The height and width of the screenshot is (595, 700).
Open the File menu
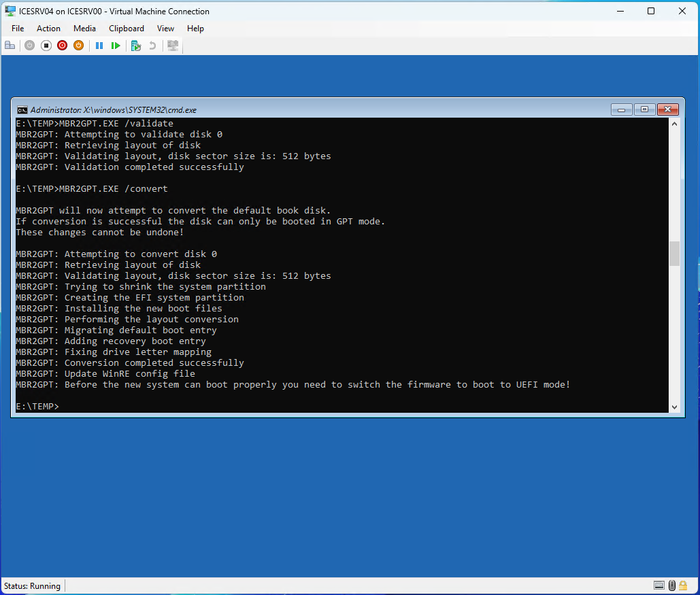tap(18, 29)
